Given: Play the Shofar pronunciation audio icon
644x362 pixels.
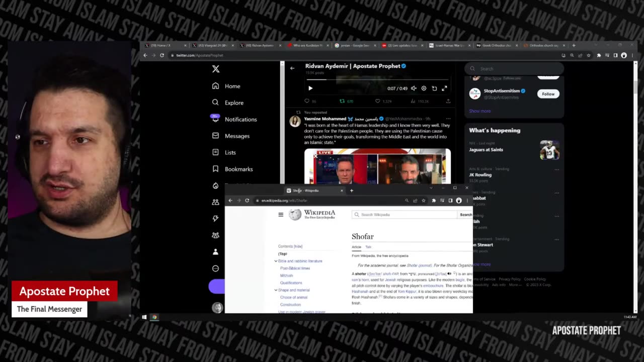Looking at the screenshot, I should coord(449,274).
